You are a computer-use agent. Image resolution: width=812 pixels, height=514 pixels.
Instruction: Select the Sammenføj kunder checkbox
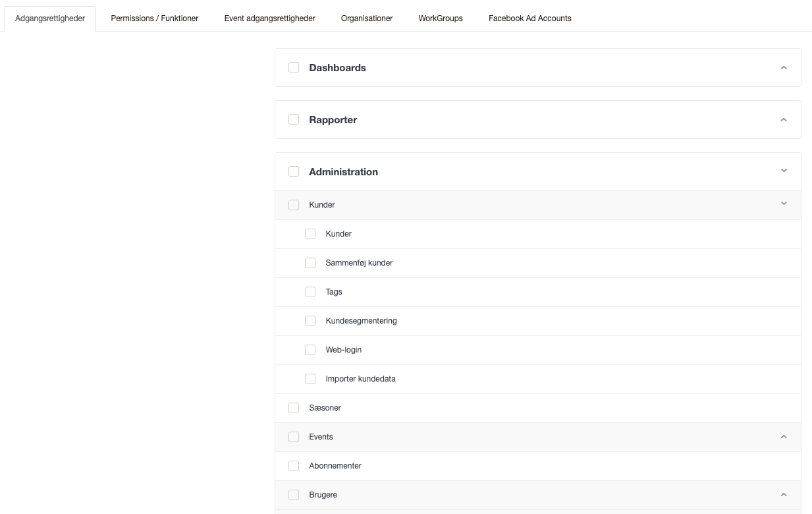[310, 263]
